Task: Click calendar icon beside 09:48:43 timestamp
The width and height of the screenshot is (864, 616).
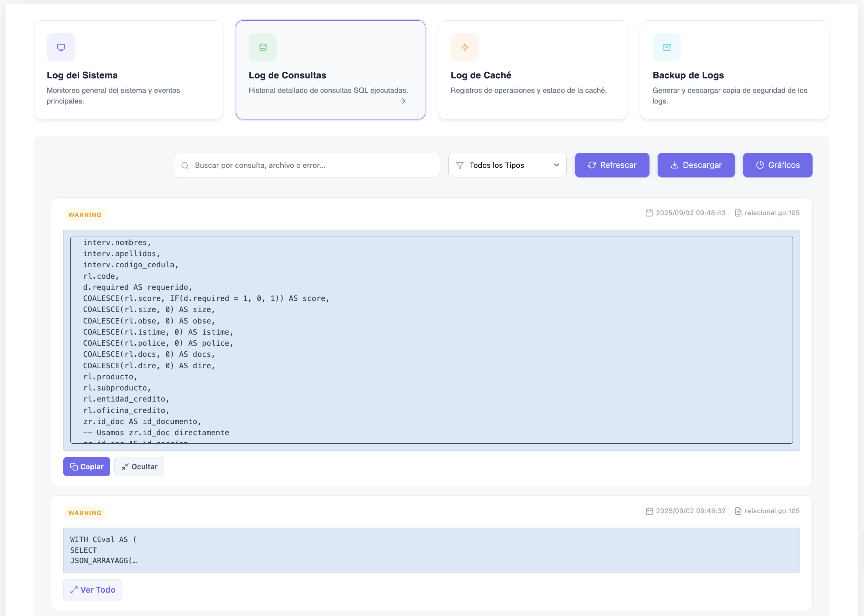Action: pos(649,213)
